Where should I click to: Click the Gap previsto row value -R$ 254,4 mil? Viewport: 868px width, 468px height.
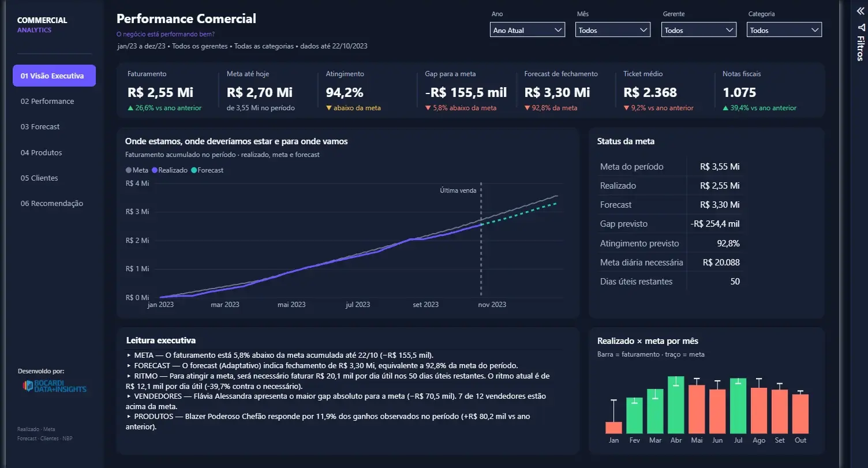coord(714,224)
